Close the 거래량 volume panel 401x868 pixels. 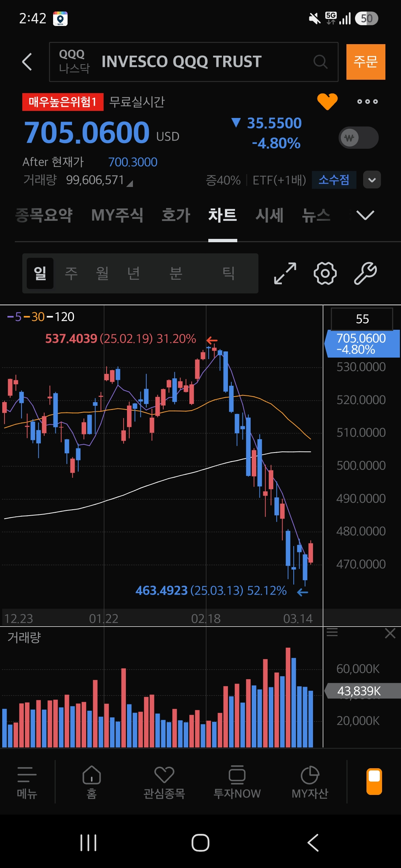click(390, 633)
